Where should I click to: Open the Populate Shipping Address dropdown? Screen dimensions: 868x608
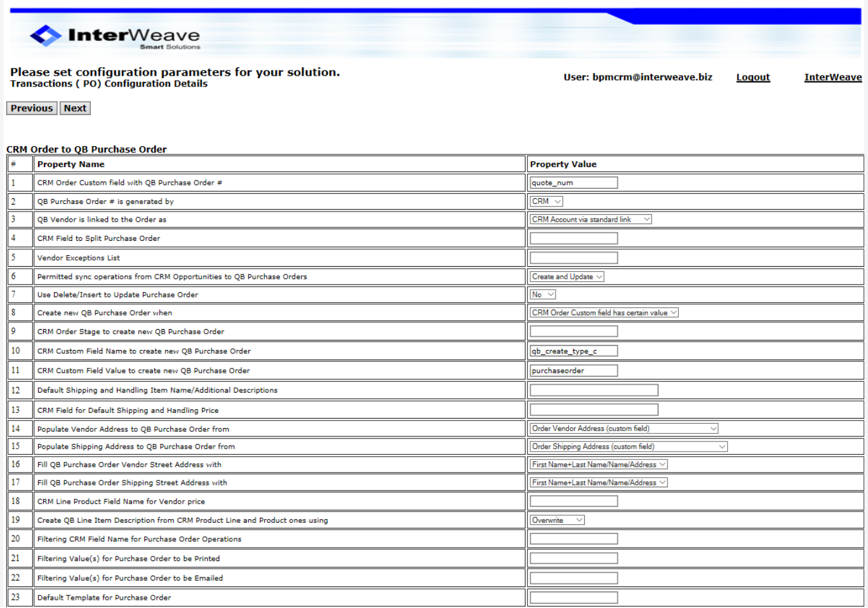point(628,447)
